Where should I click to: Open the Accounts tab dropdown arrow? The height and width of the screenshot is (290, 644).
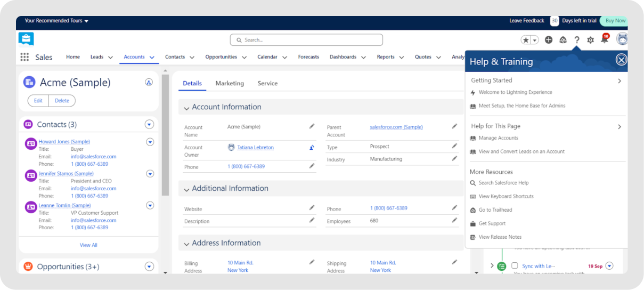tap(152, 58)
